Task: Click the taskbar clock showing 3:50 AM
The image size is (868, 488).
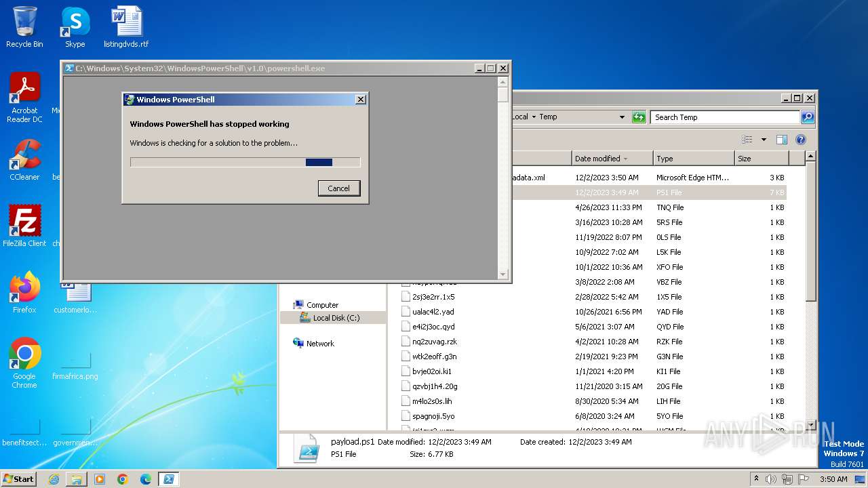Action: (x=833, y=479)
